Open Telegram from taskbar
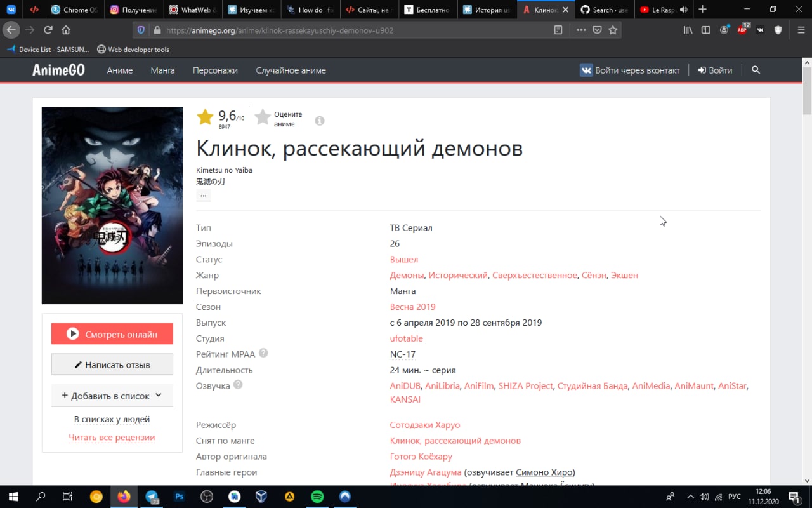The width and height of the screenshot is (812, 508). [152, 497]
